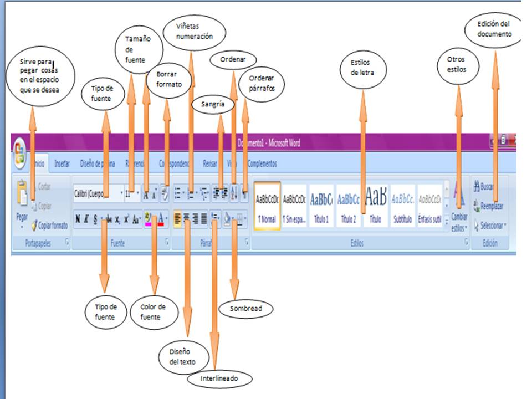Open the Seleccionar dropdown
The height and width of the screenshot is (399, 532).
tap(490, 226)
